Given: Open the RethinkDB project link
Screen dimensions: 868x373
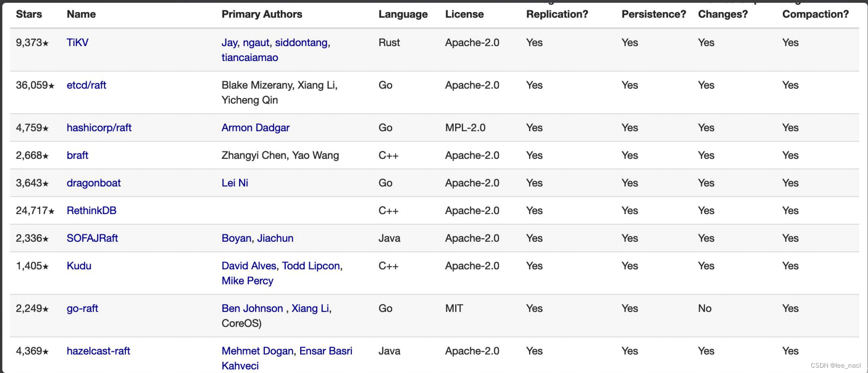Looking at the screenshot, I should 91,211.
